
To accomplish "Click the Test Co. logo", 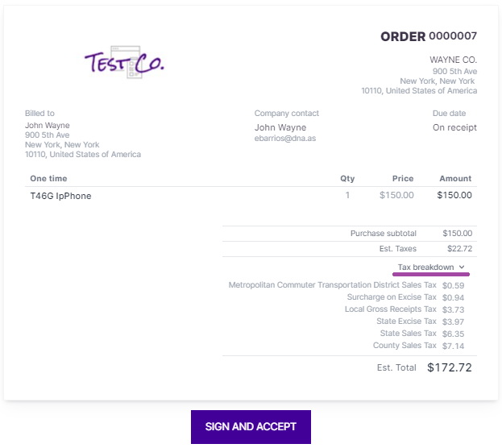I will click(x=124, y=62).
